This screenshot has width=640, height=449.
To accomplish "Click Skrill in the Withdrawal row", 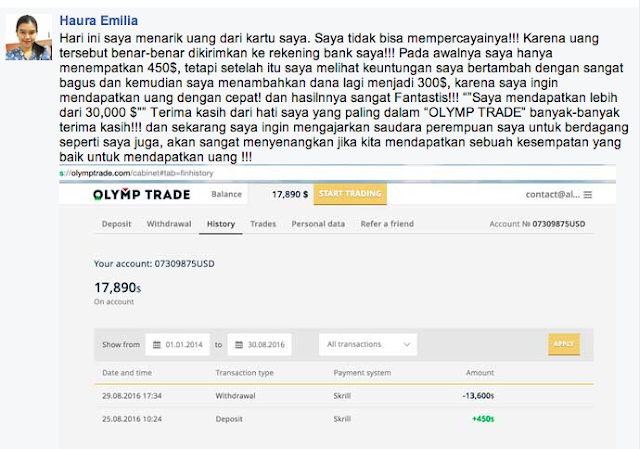I will pyautogui.click(x=342, y=396).
